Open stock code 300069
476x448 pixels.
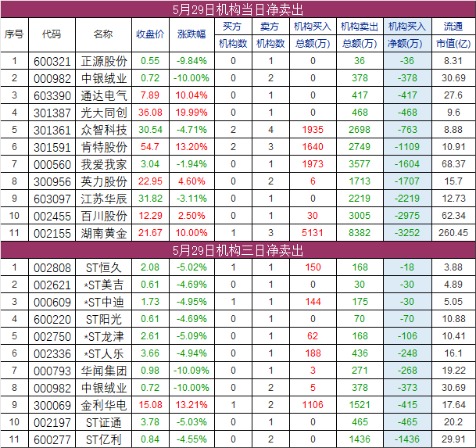(52, 405)
